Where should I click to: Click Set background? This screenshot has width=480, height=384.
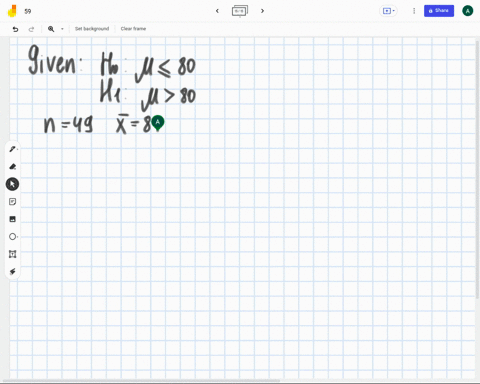(x=92, y=29)
